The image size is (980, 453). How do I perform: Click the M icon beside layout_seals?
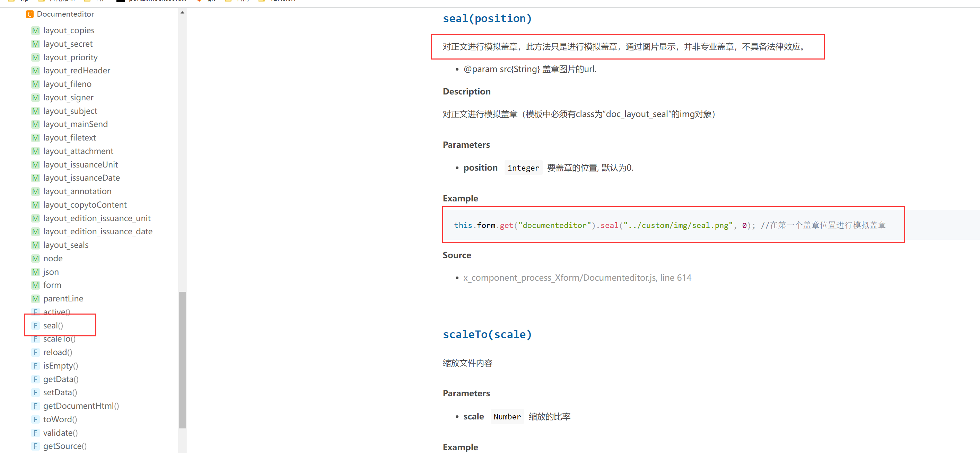click(x=35, y=245)
